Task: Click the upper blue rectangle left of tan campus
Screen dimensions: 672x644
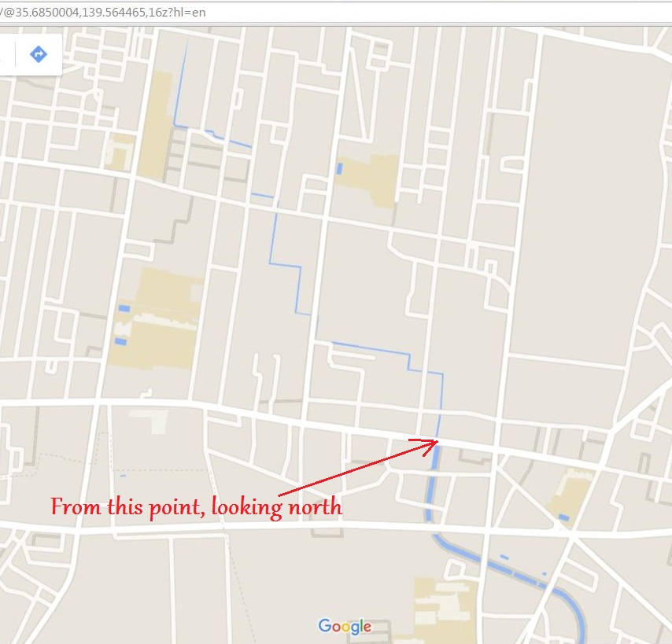Action: [124, 308]
